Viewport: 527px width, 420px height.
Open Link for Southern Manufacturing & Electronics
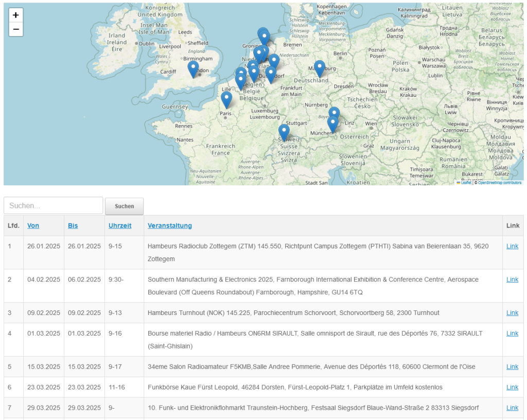[512, 279]
